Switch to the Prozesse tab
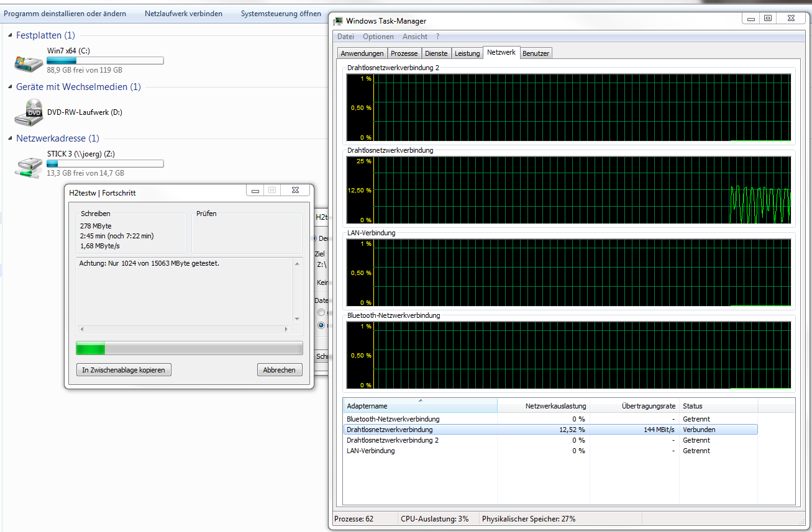 coord(404,53)
